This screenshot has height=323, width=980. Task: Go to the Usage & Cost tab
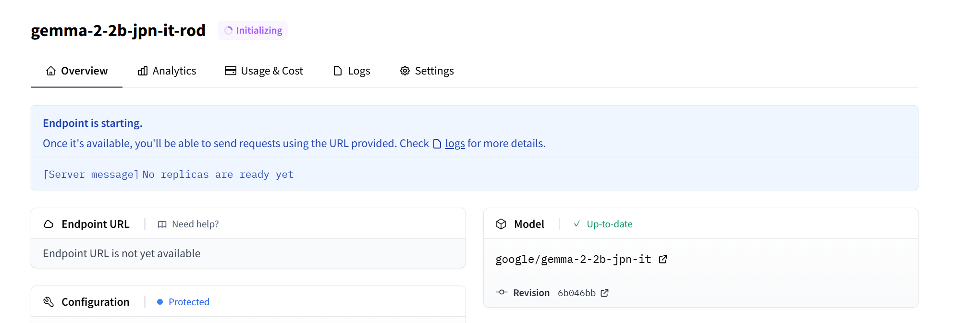264,71
